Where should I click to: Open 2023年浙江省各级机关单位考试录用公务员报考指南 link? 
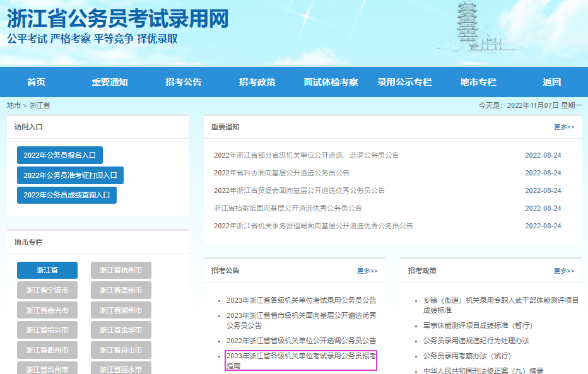pyautogui.click(x=301, y=361)
